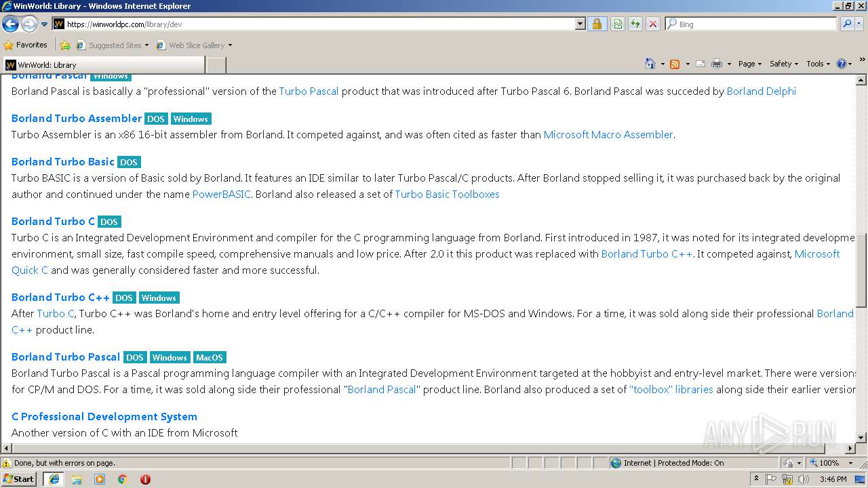
Task: Open a new blank tab
Action: coord(216,65)
